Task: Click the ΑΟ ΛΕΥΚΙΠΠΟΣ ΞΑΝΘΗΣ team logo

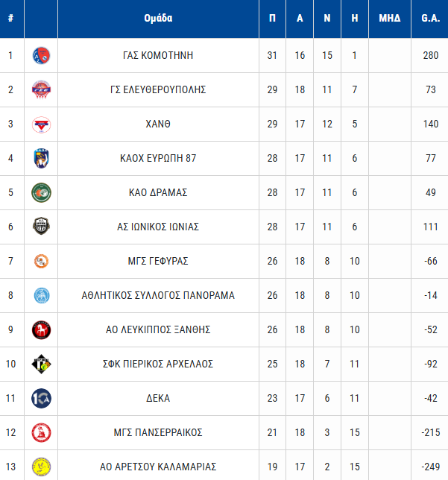Action: click(x=41, y=329)
